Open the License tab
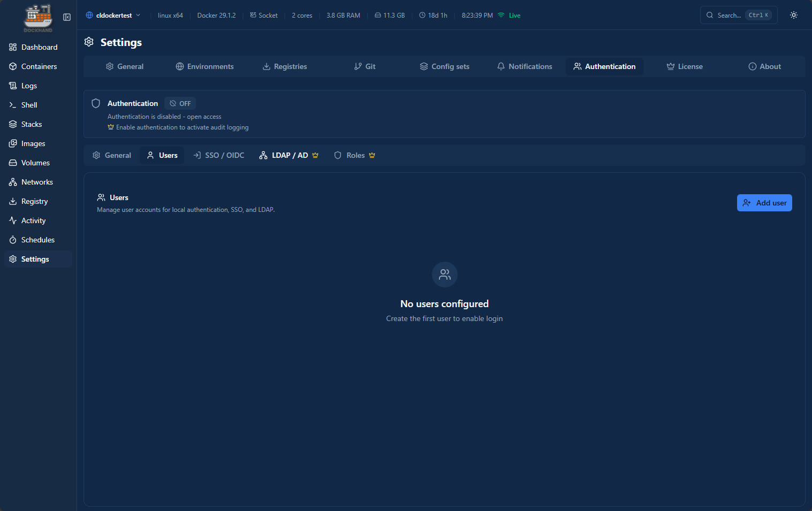Image resolution: width=812 pixels, height=511 pixels. click(x=685, y=66)
